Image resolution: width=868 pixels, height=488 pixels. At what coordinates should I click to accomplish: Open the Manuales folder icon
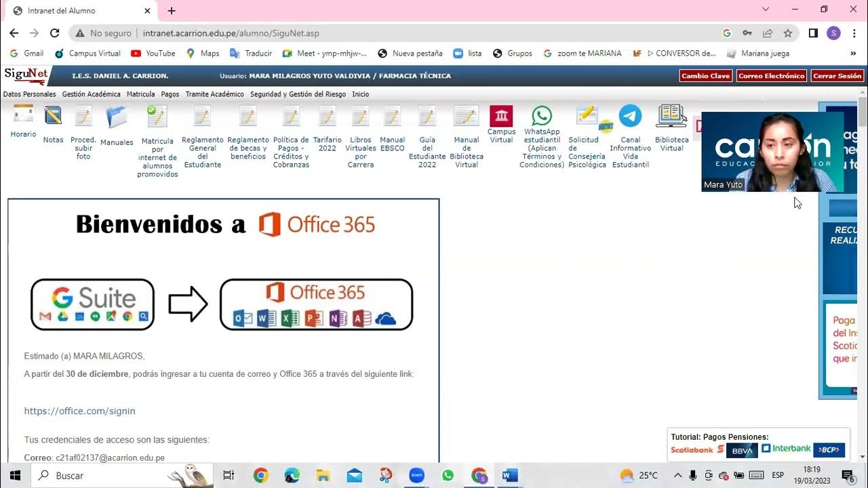point(117,117)
